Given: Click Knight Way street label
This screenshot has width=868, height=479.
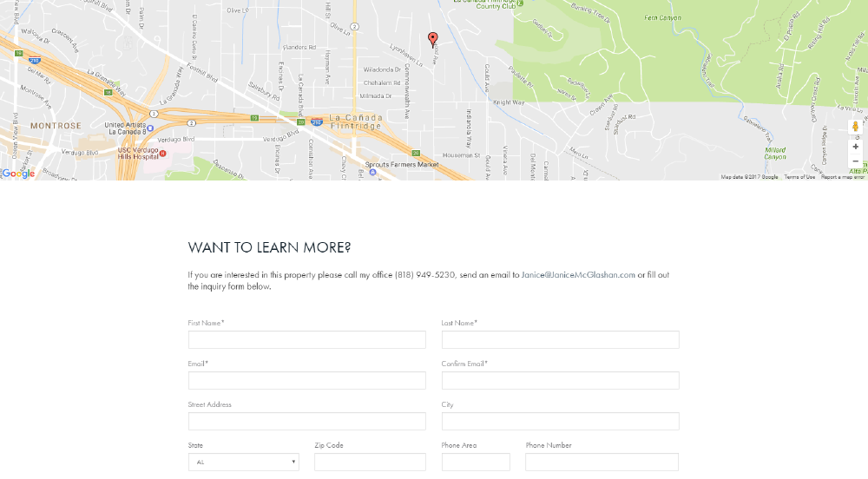Looking at the screenshot, I should [x=508, y=102].
